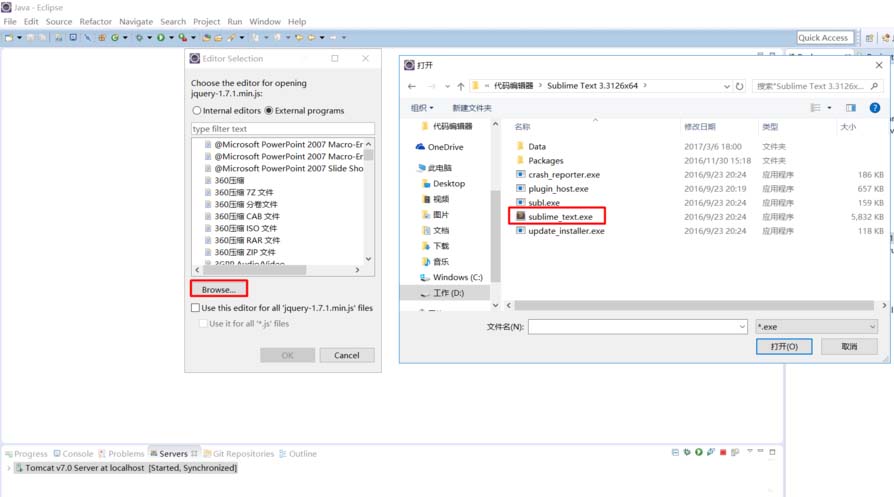This screenshot has height=497, width=894.
Task: Click the 文件名 filename input field
Action: click(632, 327)
